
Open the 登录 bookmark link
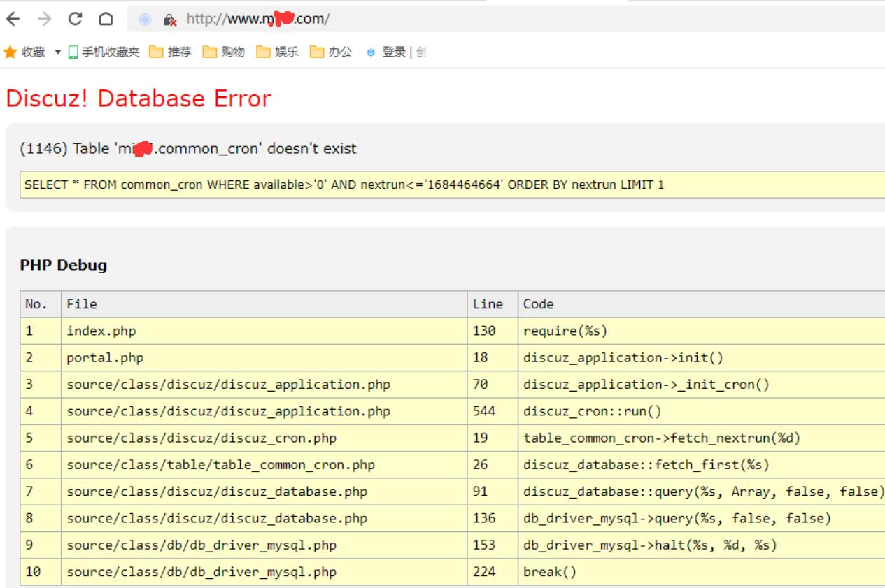click(x=396, y=52)
